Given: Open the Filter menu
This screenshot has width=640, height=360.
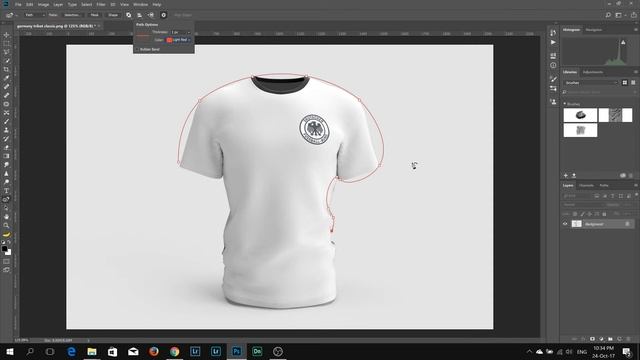Looking at the screenshot, I should point(101,4).
